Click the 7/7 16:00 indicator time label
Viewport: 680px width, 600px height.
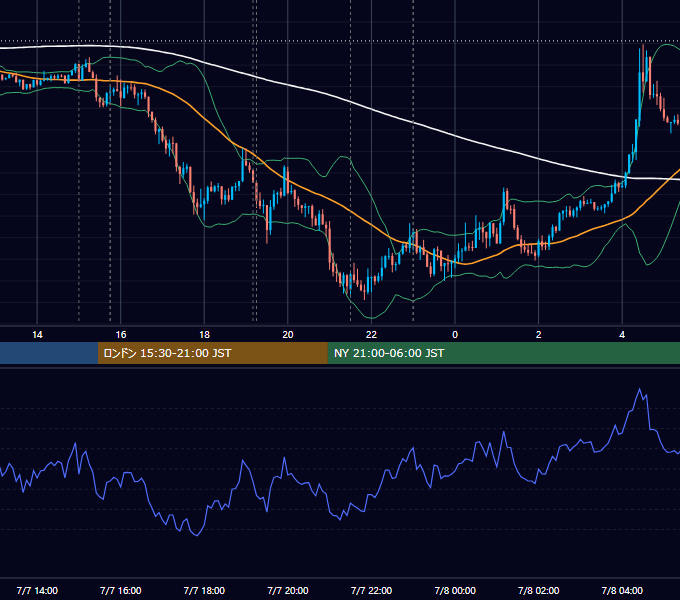pos(121,590)
